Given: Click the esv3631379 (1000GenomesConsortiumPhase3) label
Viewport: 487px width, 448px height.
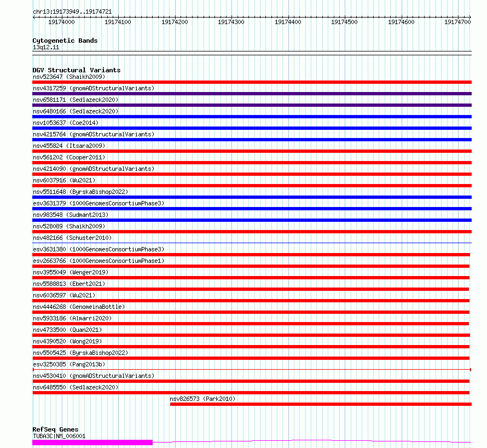Looking at the screenshot, I should point(98,203).
